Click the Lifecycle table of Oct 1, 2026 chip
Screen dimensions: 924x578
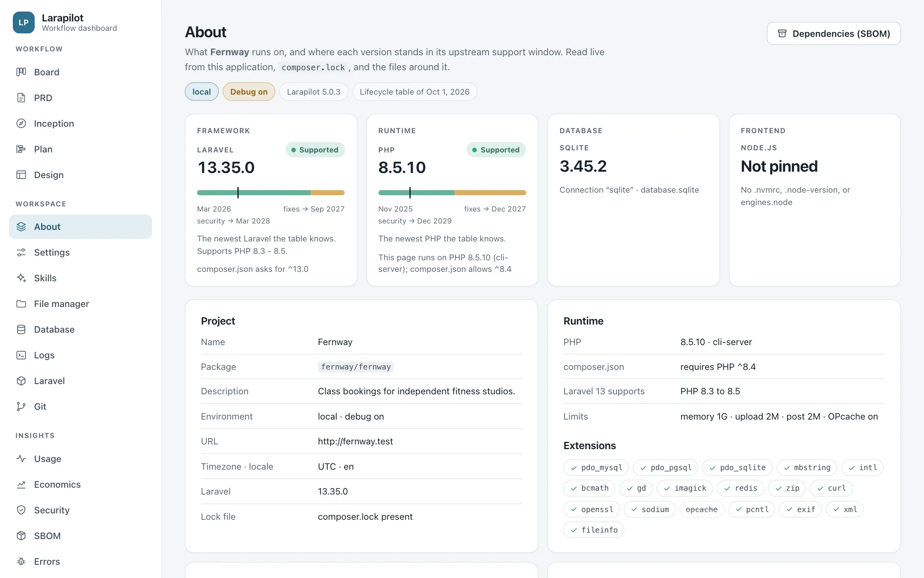pyautogui.click(x=415, y=92)
